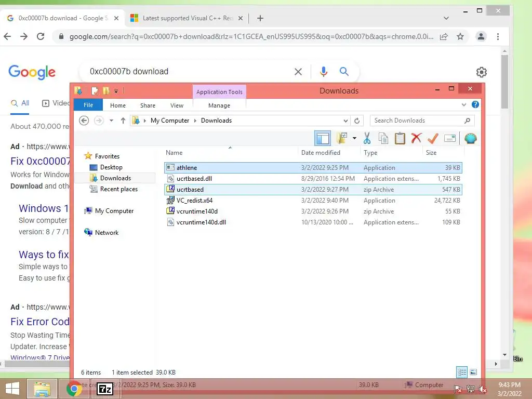Click the red X Delete icon
Screen dimensions: 532x399
[x=416, y=138]
